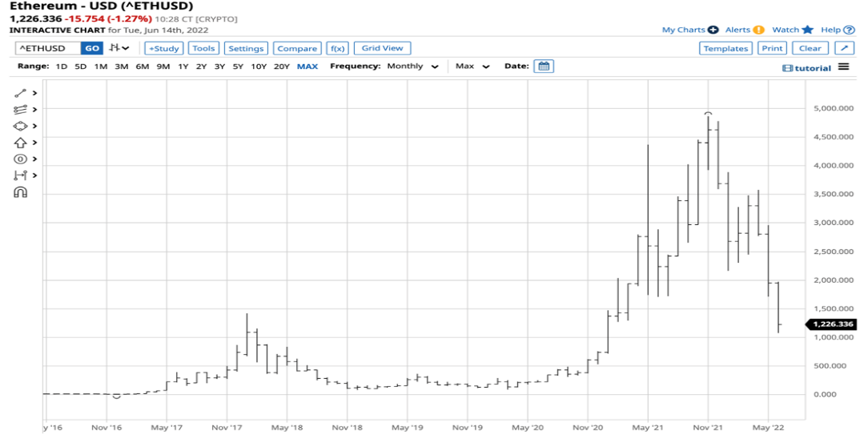This screenshot has width=868, height=443.
Task: Expand the channel tool options arrow
Action: 35,110
